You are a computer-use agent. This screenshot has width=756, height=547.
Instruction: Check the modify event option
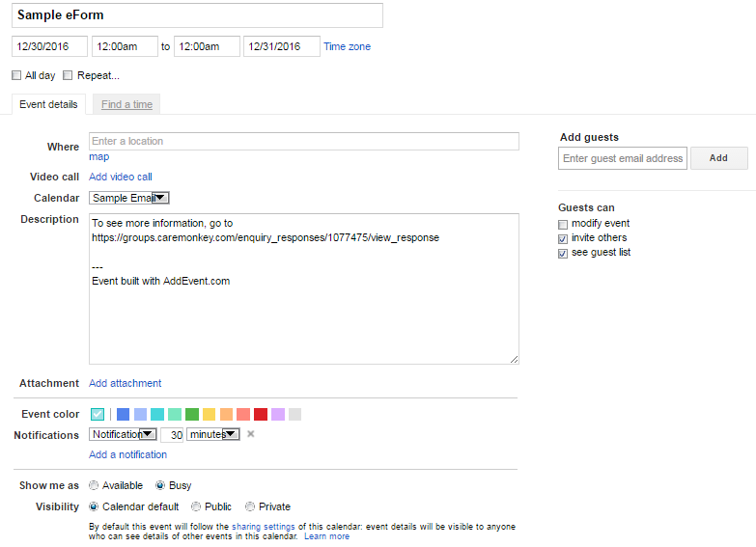click(x=563, y=225)
